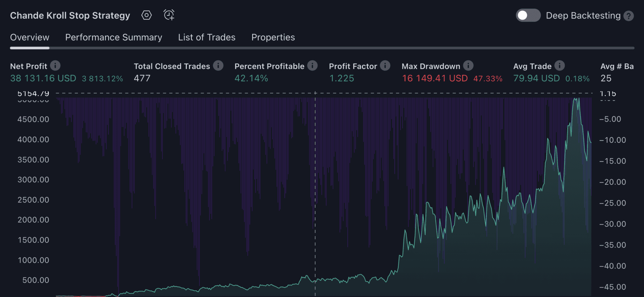Click the dashed vertical divider on the chart

[315, 189]
